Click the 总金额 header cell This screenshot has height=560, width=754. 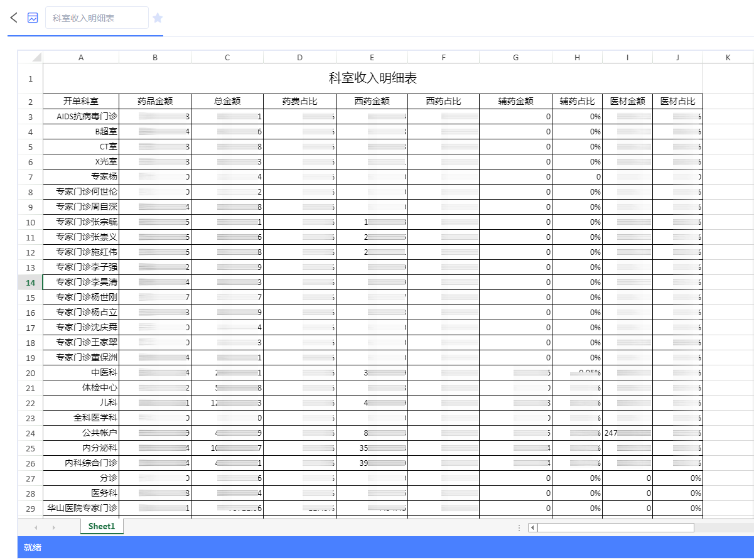point(227,101)
